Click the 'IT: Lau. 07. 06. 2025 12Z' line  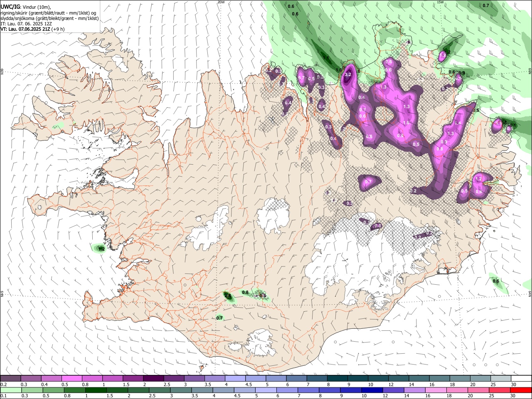click(26, 24)
